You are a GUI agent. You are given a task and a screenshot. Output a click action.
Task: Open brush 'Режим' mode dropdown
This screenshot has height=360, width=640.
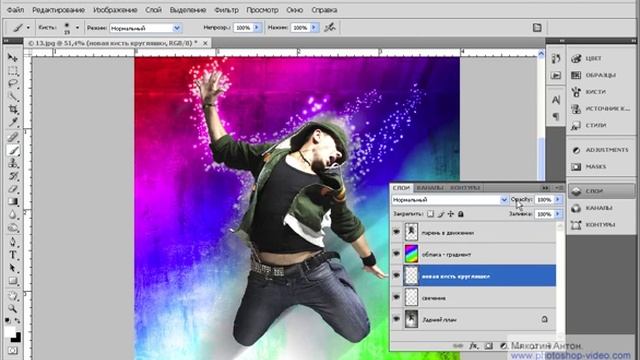pyautogui.click(x=145, y=28)
